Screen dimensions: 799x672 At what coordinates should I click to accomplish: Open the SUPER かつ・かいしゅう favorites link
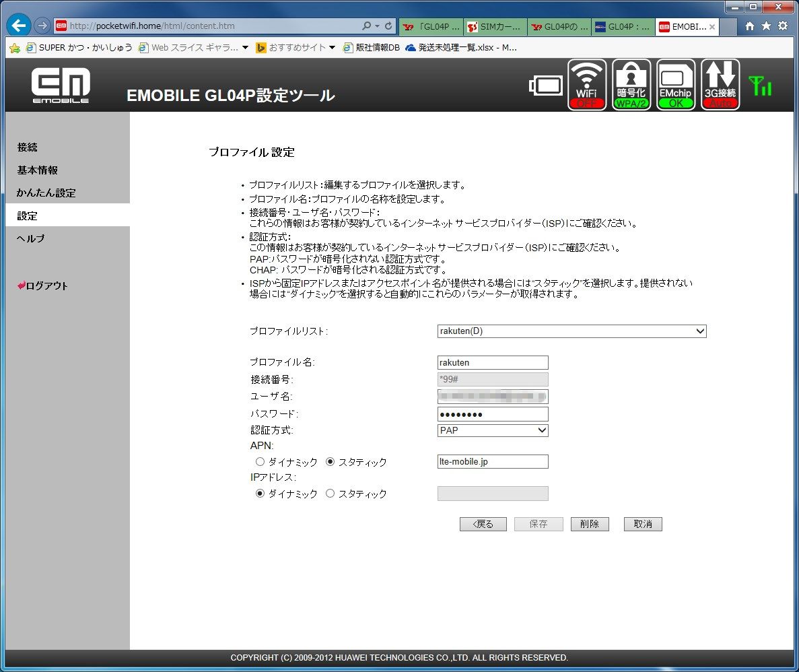(x=79, y=48)
